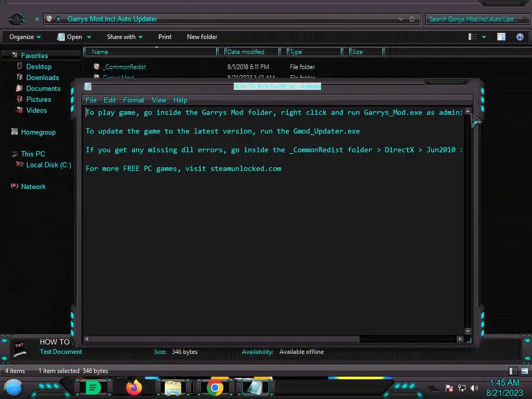Click Notepad vertical scrollbar up arrow

tap(468, 111)
